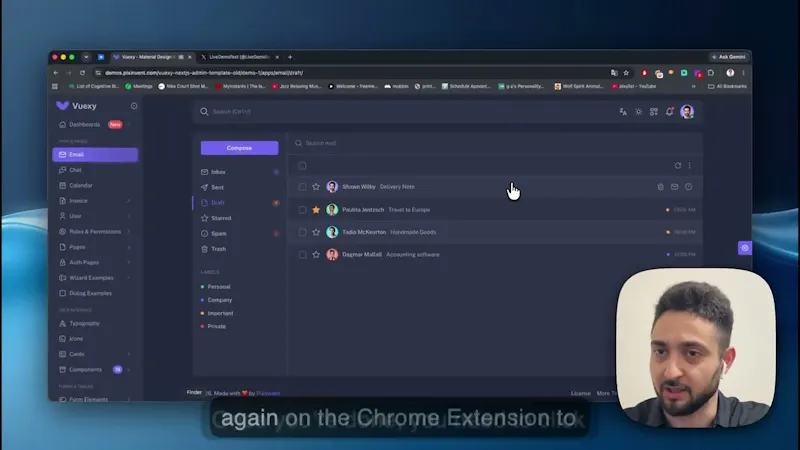This screenshot has height=450, width=800.
Task: Expand the Pages sidebar menu
Action: [x=95, y=247]
